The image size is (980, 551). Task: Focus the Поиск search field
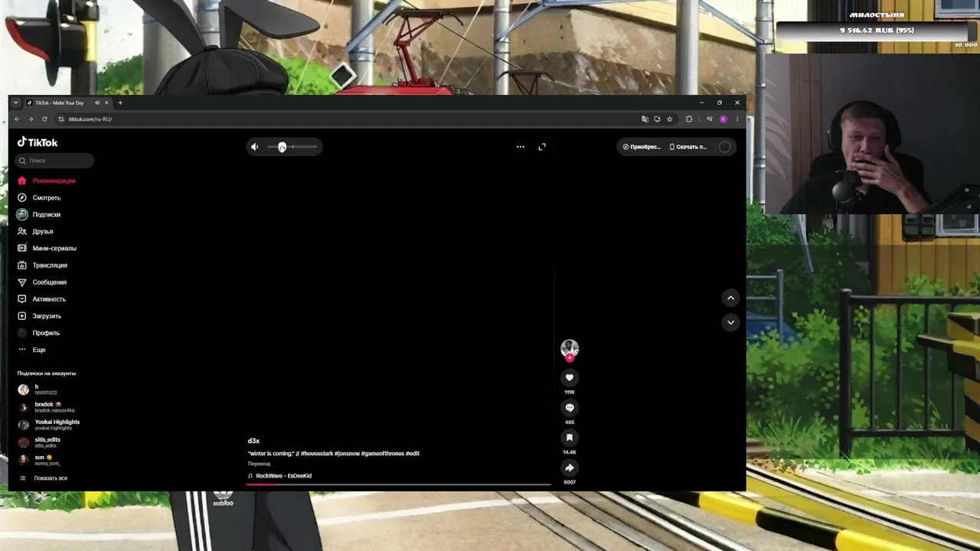[54, 161]
